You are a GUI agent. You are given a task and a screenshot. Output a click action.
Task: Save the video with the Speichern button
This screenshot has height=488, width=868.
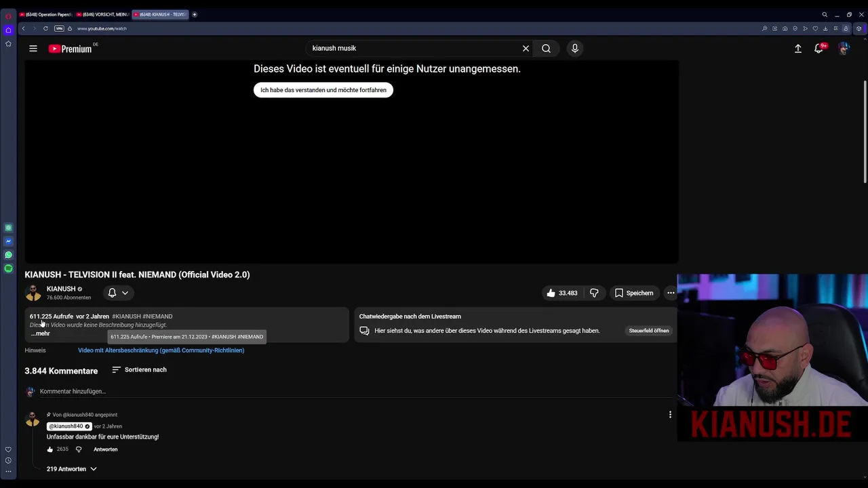click(634, 293)
